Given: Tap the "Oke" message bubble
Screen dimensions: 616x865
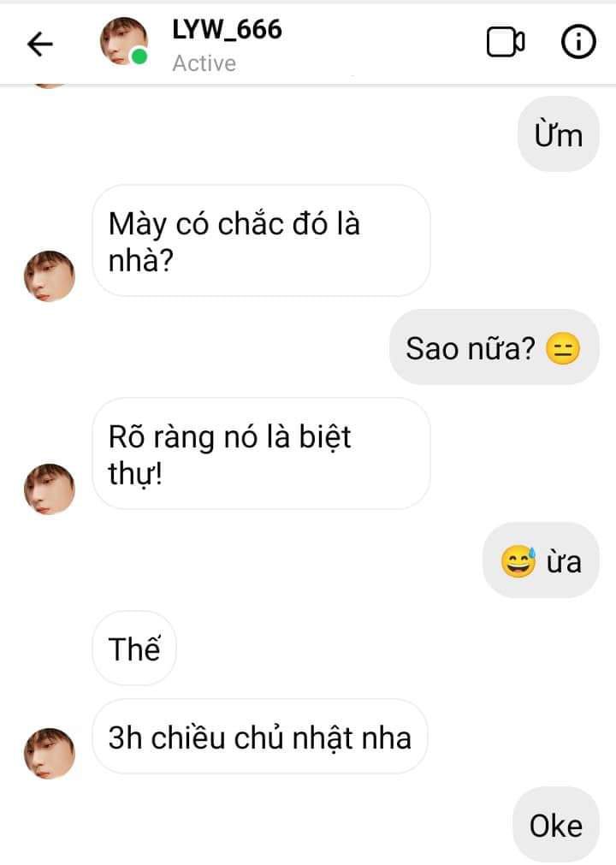Looking at the screenshot, I should coord(556,826).
